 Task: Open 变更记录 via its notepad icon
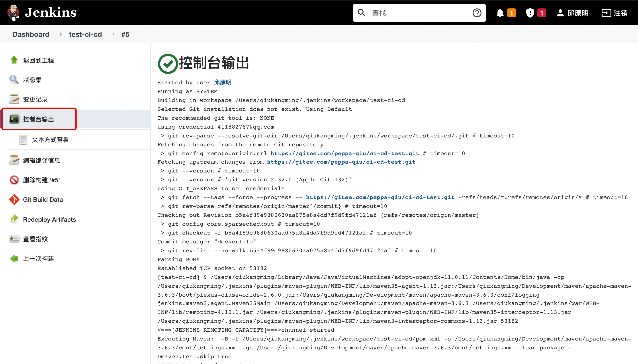tap(14, 99)
